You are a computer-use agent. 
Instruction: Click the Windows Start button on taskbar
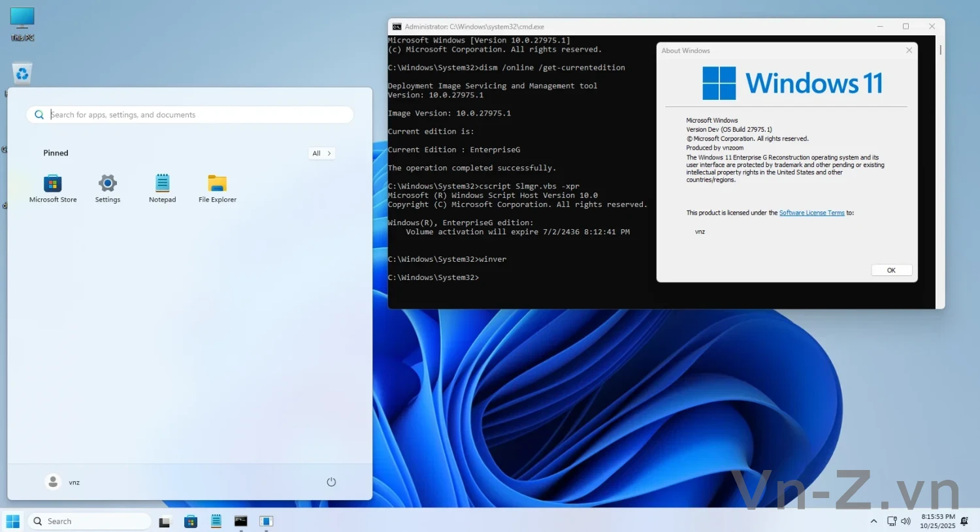[x=13, y=522]
